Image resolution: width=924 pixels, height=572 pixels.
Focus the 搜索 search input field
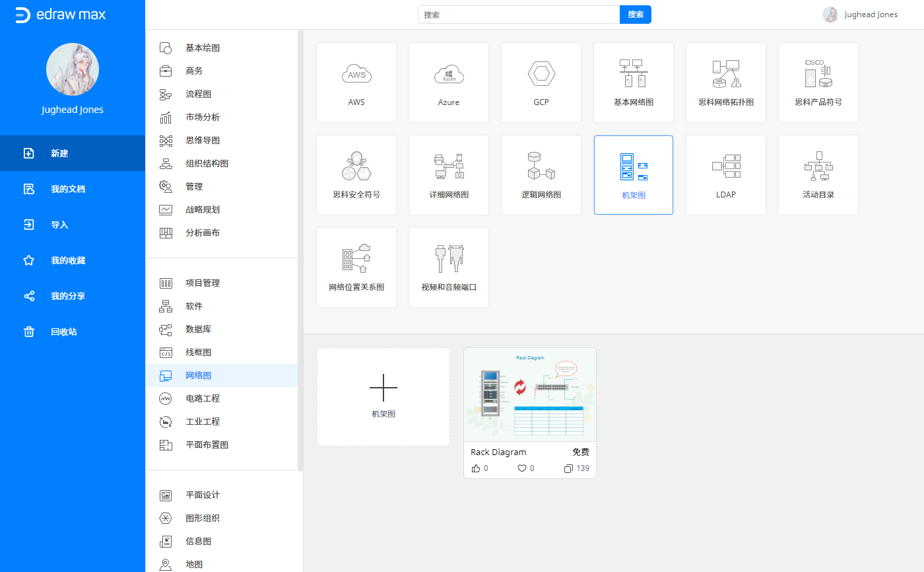coord(519,15)
